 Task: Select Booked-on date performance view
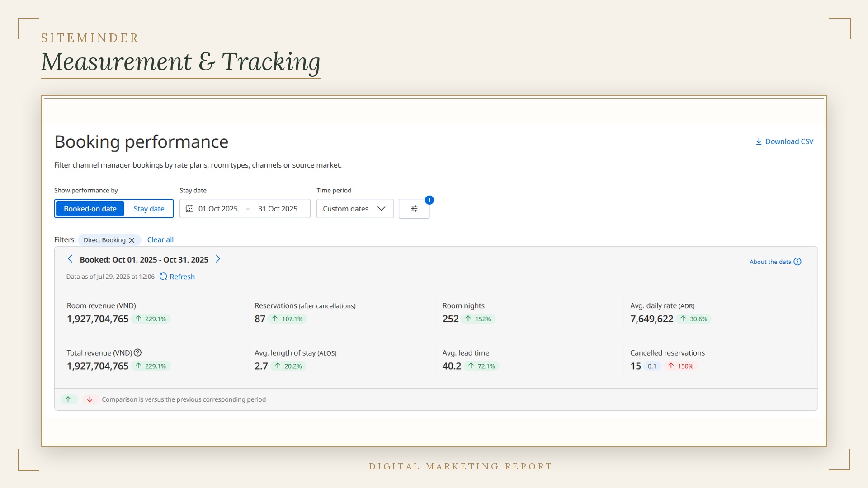point(90,209)
